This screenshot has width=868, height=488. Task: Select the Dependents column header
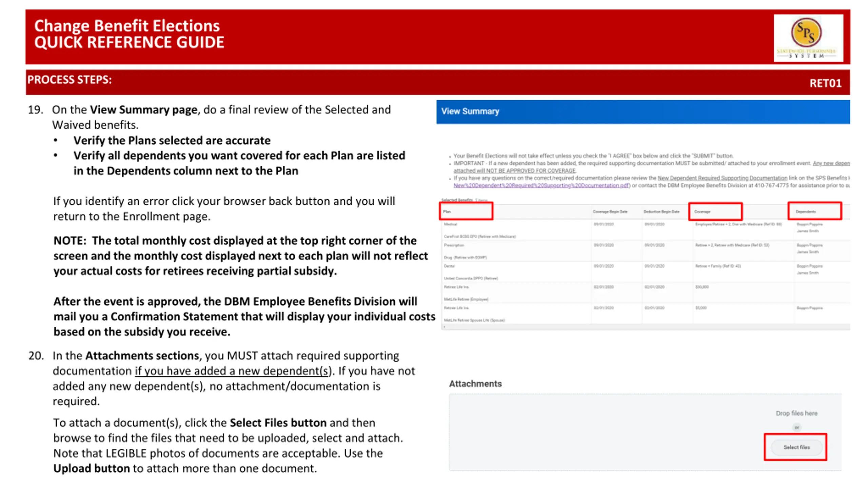pyautogui.click(x=806, y=211)
